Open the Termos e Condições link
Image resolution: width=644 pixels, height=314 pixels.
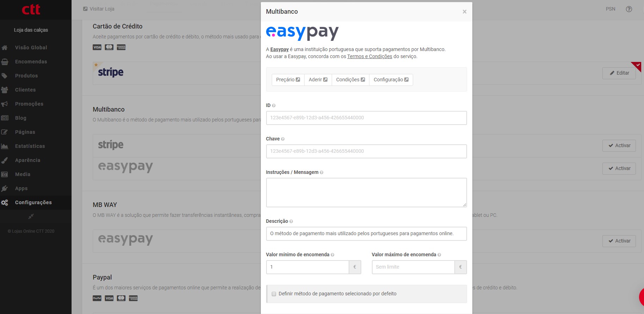pos(369,56)
